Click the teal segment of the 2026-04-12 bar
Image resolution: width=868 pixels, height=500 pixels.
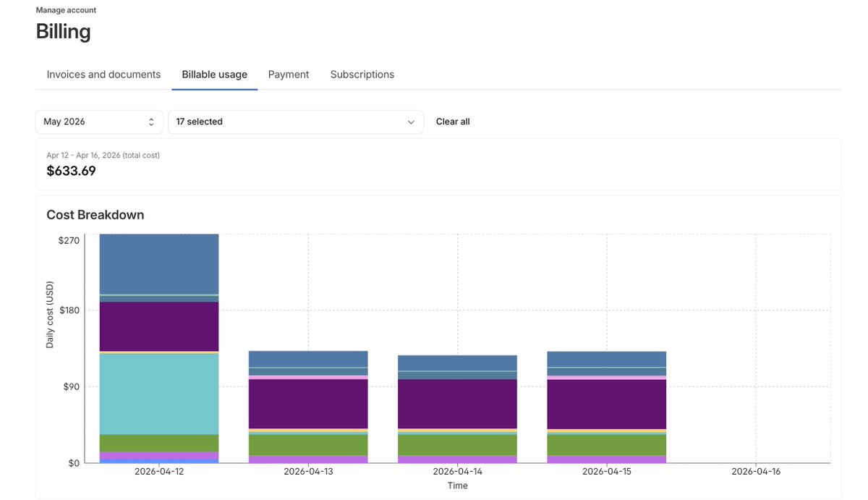click(x=159, y=394)
